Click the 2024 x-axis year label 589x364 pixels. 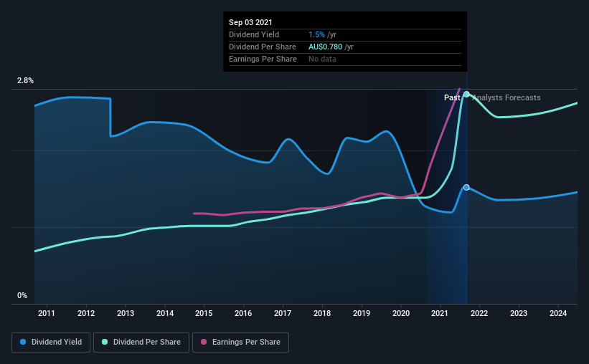558,313
